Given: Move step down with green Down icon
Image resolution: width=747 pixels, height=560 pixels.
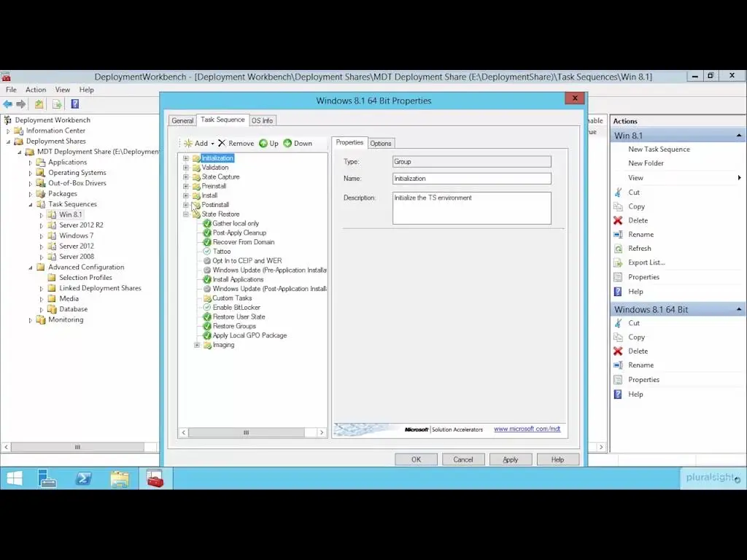Looking at the screenshot, I should tap(287, 144).
